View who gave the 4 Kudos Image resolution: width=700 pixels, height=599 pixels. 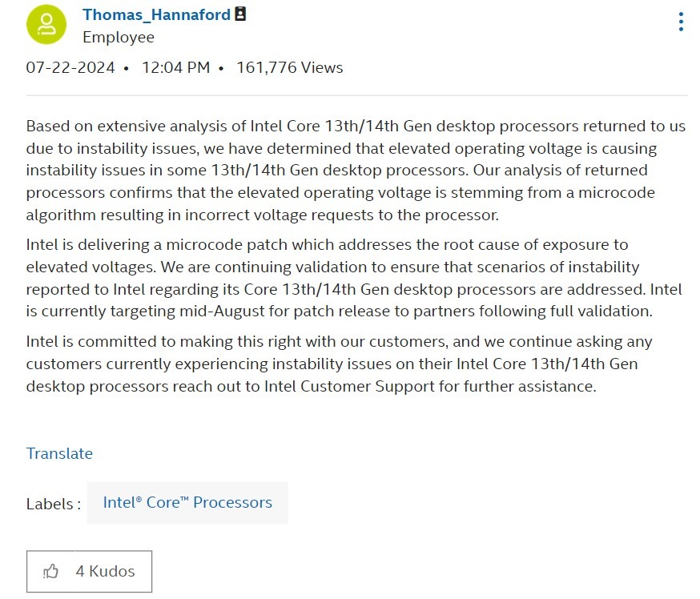click(x=105, y=572)
